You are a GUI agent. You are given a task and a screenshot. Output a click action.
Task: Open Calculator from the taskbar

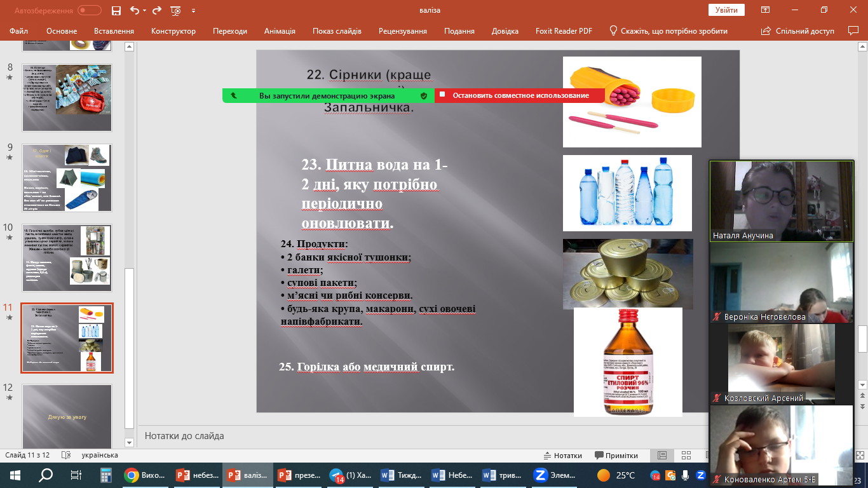[106, 475]
